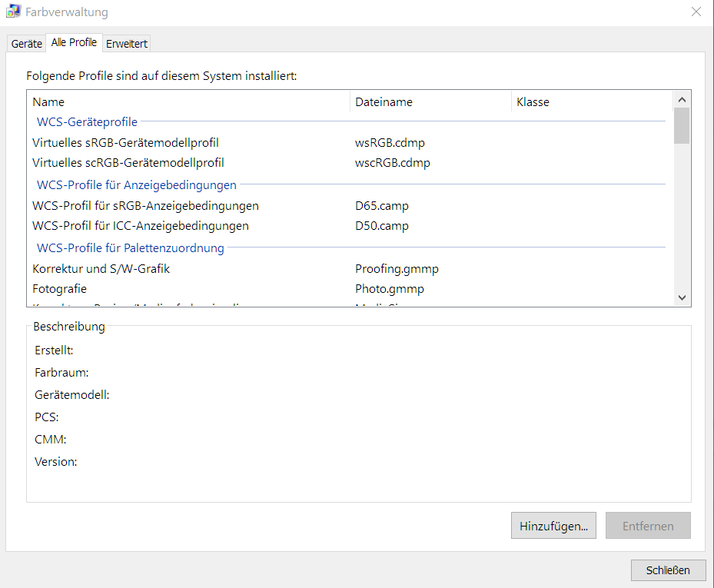This screenshot has height=588, width=714.
Task: Select the Korrektur und S/W-Grafik profile
Action: pos(101,269)
